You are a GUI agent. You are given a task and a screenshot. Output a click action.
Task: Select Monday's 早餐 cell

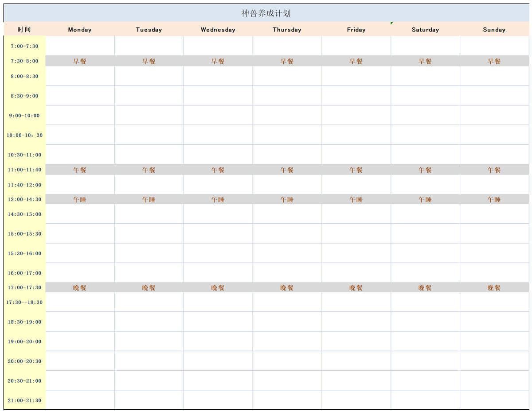tap(80, 61)
